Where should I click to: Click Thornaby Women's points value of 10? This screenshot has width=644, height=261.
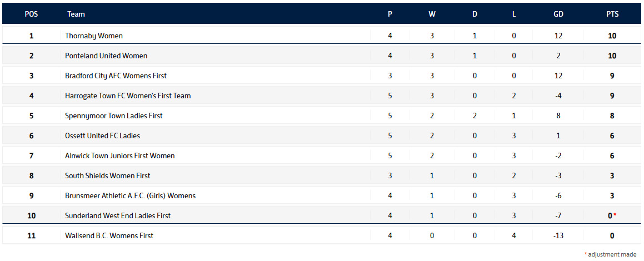click(612, 36)
